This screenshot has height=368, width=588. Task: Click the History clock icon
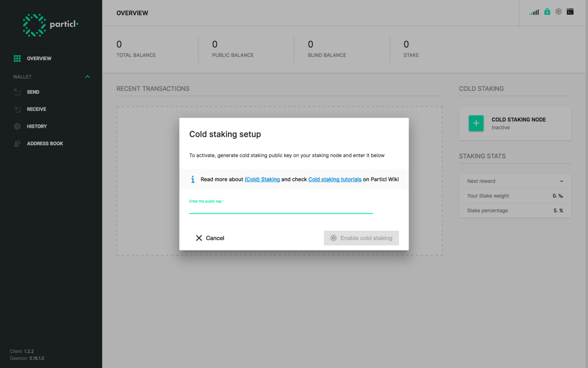(x=17, y=126)
